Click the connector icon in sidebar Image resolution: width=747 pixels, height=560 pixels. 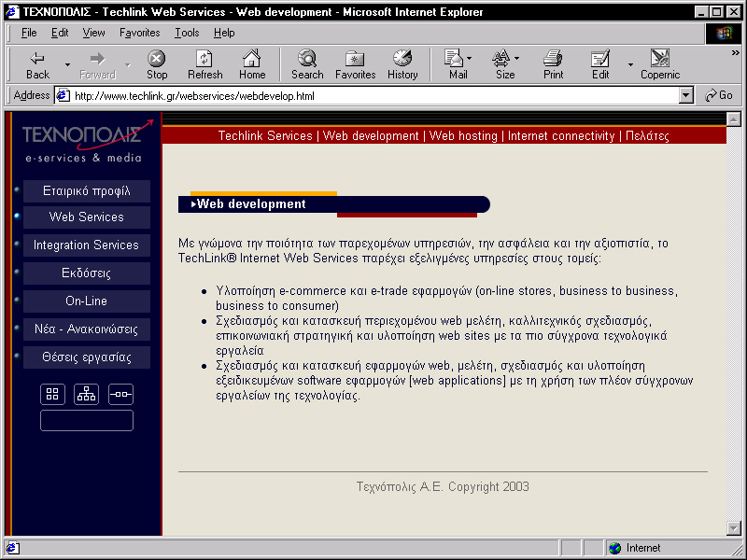[120, 394]
